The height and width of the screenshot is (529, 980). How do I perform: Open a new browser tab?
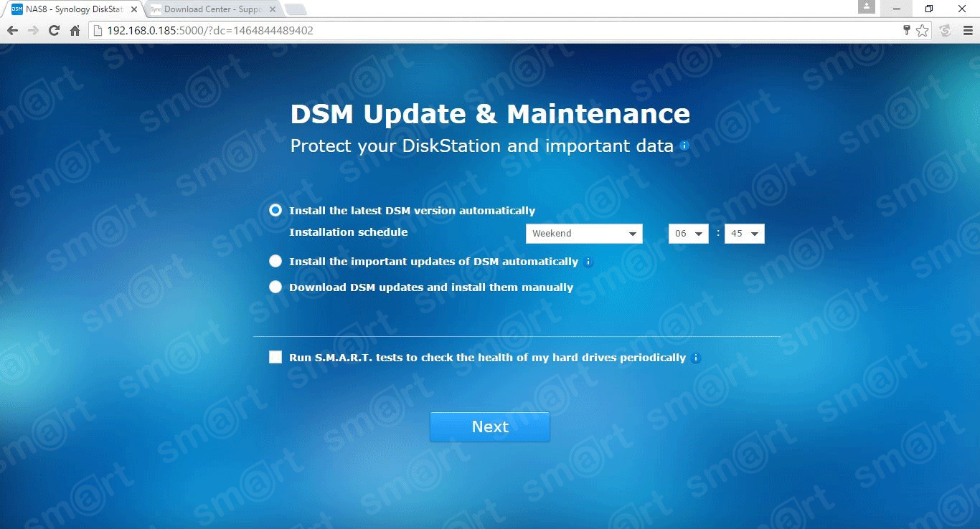coord(295,9)
